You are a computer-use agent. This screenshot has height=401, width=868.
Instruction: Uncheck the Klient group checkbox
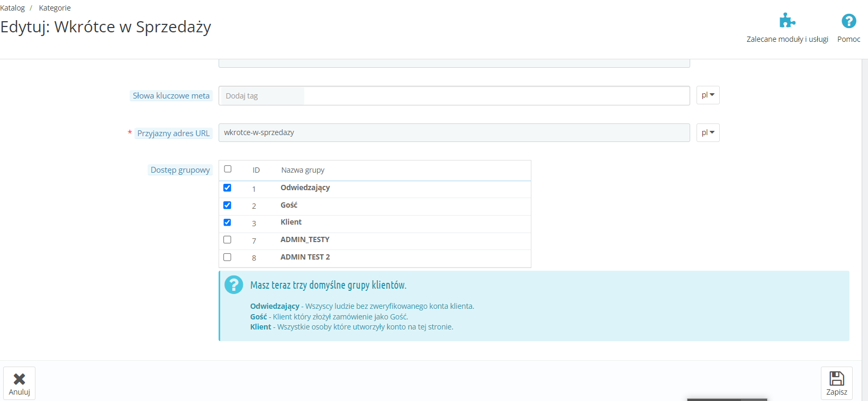coord(227,222)
